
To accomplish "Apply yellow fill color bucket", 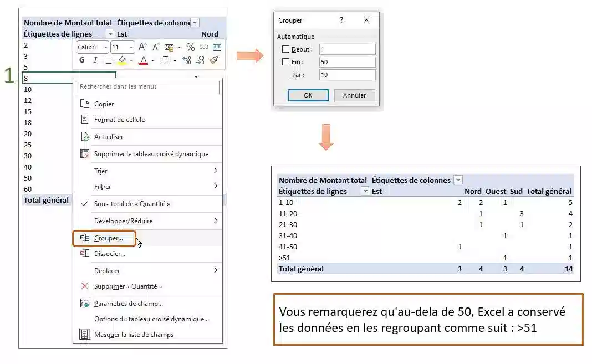I will pos(122,60).
